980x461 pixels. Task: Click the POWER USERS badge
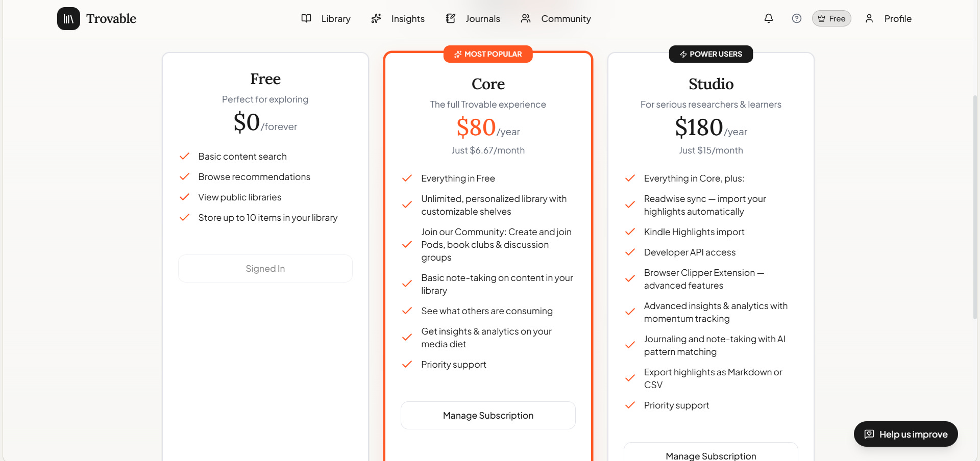711,54
